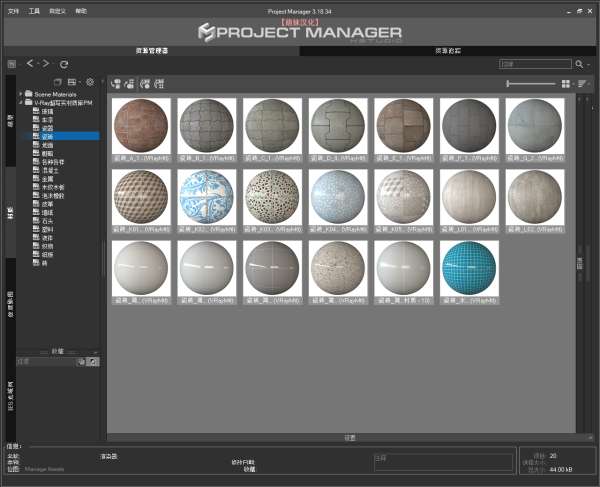Select the 玻璃 library category
The width and height of the screenshot is (600, 487).
tap(47, 112)
